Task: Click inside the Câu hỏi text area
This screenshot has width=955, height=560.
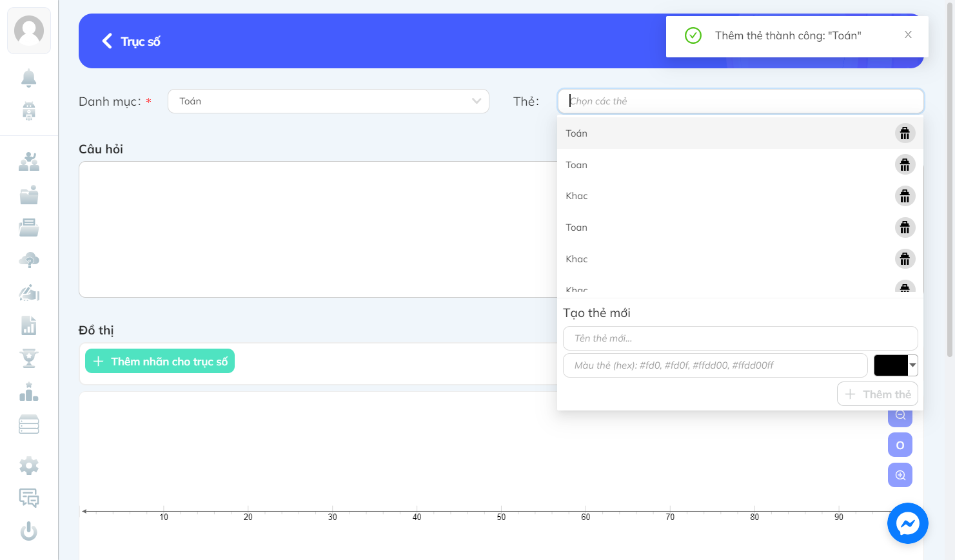Action: click(x=318, y=229)
